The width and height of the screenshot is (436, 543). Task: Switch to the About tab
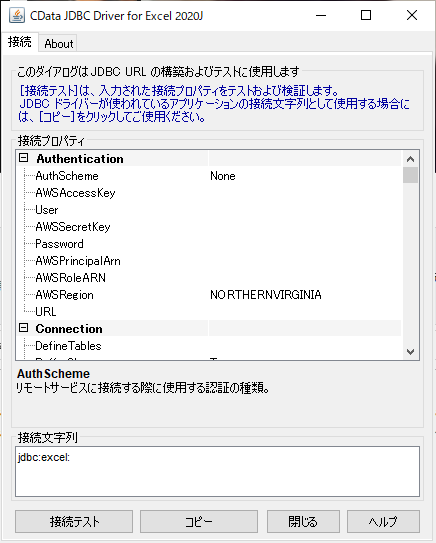(58, 44)
